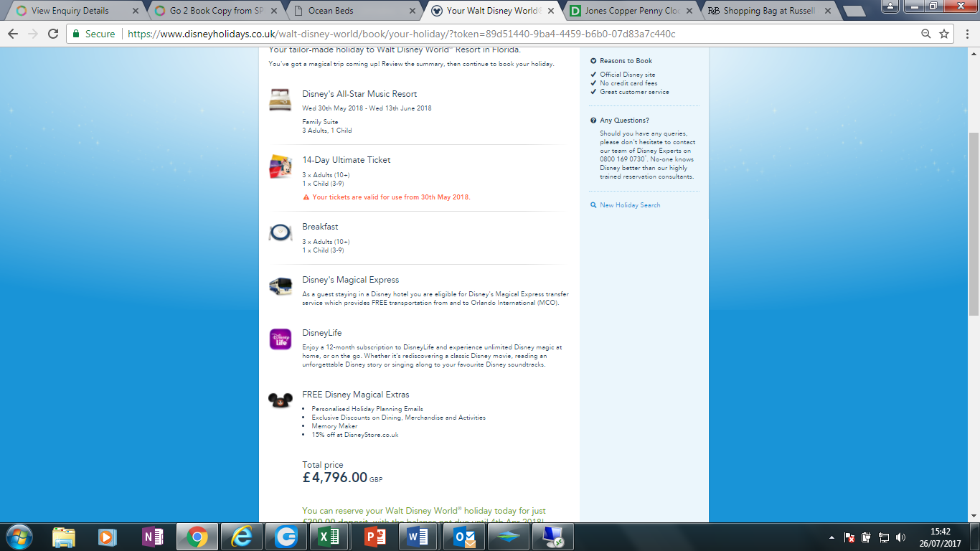Open the Windows Start menu

[19, 537]
